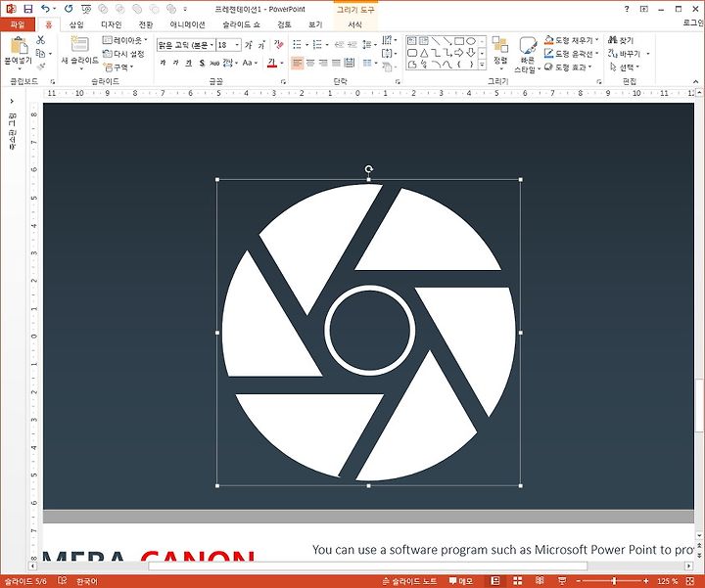Click the Format Painter brush icon
705x588 pixels.
[41, 67]
